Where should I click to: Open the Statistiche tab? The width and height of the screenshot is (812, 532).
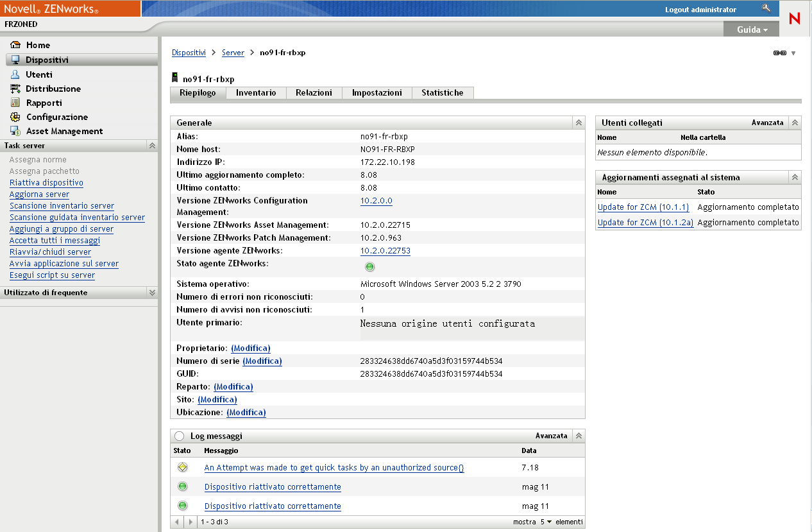(442, 93)
